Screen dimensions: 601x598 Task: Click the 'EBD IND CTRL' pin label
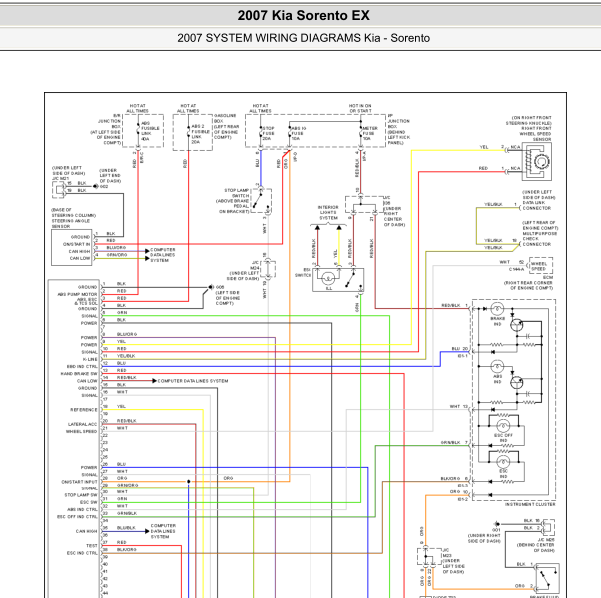pos(82,366)
